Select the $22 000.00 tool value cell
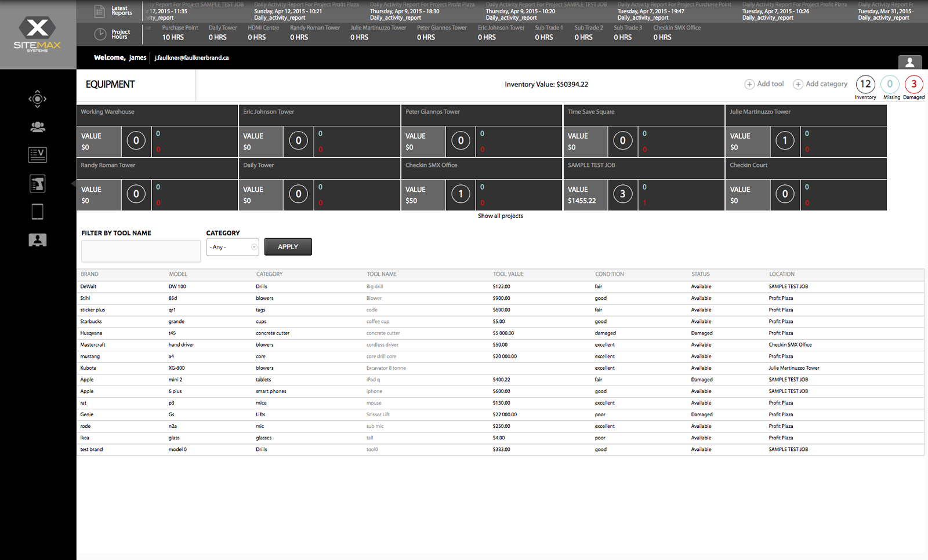This screenshot has width=928, height=560. pyautogui.click(x=505, y=414)
